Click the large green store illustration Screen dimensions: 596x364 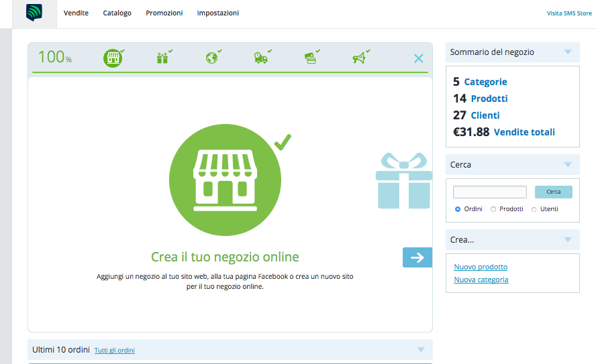225,180
